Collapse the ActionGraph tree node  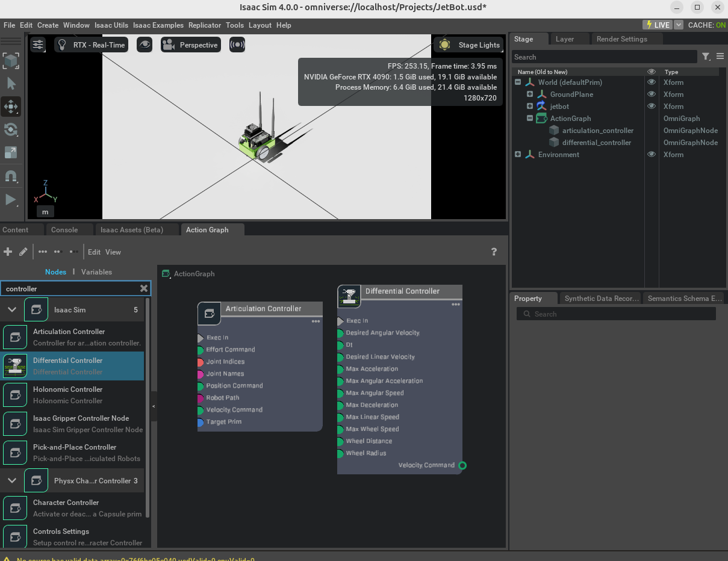click(530, 119)
